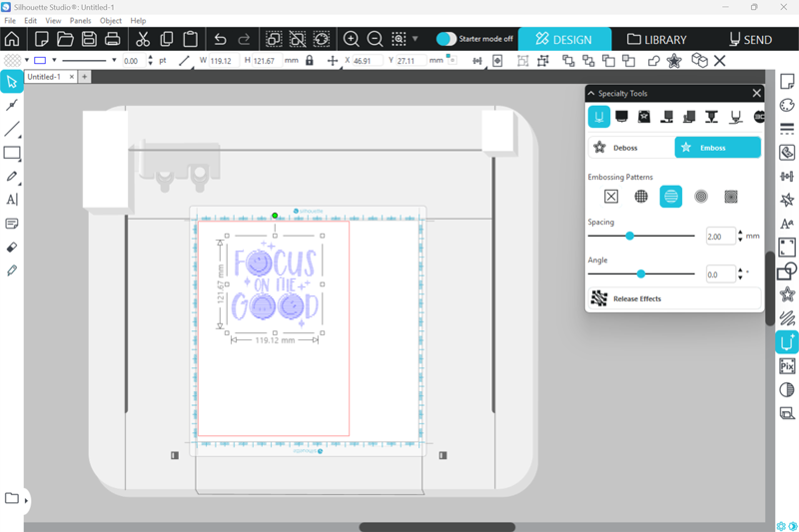This screenshot has height=532, width=799.
Task: Click the Release Effects button
Action: coord(674,298)
